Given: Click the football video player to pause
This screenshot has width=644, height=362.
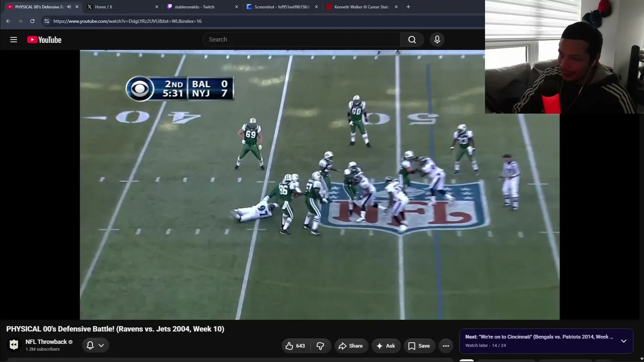Looking at the screenshot, I should 319,185.
